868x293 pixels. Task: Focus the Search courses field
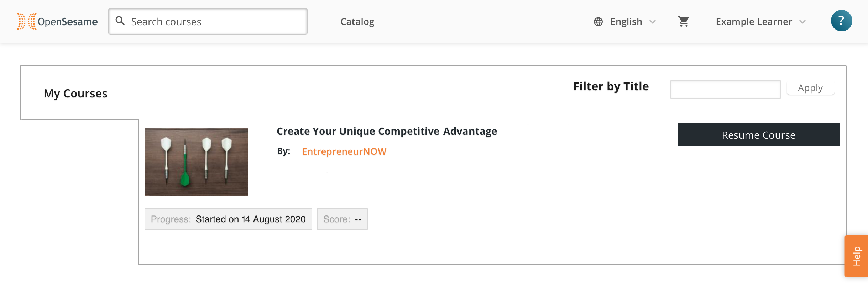[x=208, y=21]
